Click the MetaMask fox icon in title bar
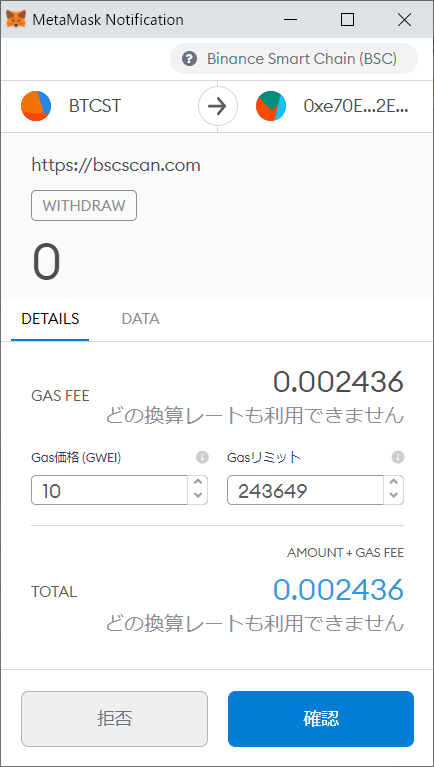The height and width of the screenshot is (767, 434). pos(16,20)
